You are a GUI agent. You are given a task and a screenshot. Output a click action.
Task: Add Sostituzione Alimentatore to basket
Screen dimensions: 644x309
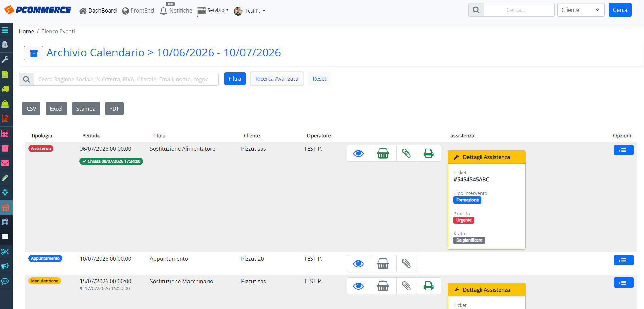click(383, 153)
